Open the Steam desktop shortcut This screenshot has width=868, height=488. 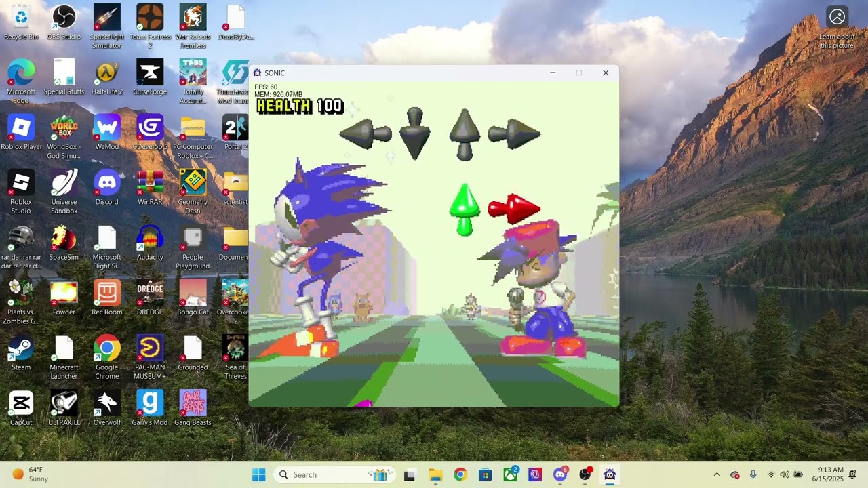click(x=21, y=352)
